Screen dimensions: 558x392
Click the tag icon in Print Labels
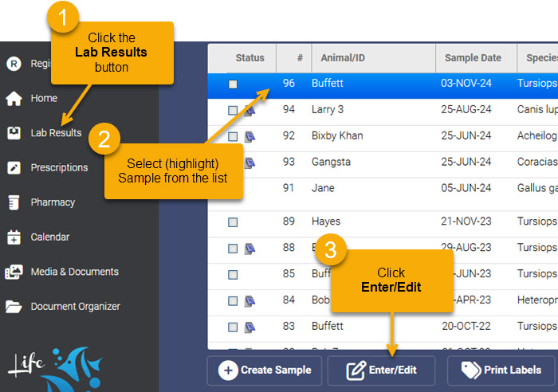coord(471,370)
